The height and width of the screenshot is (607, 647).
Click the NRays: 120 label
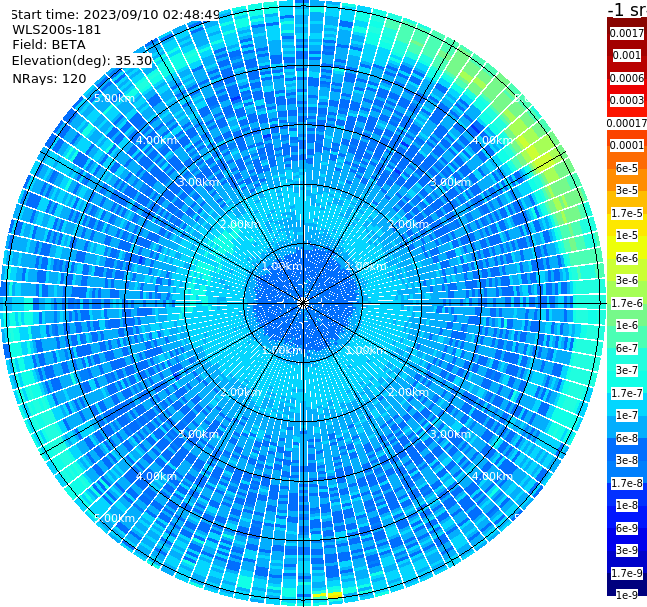click(49, 78)
